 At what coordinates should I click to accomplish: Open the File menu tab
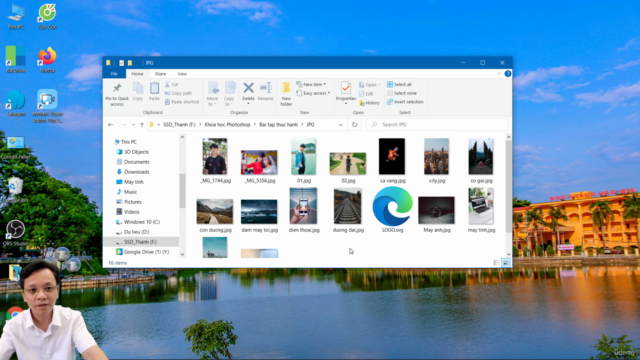[114, 74]
